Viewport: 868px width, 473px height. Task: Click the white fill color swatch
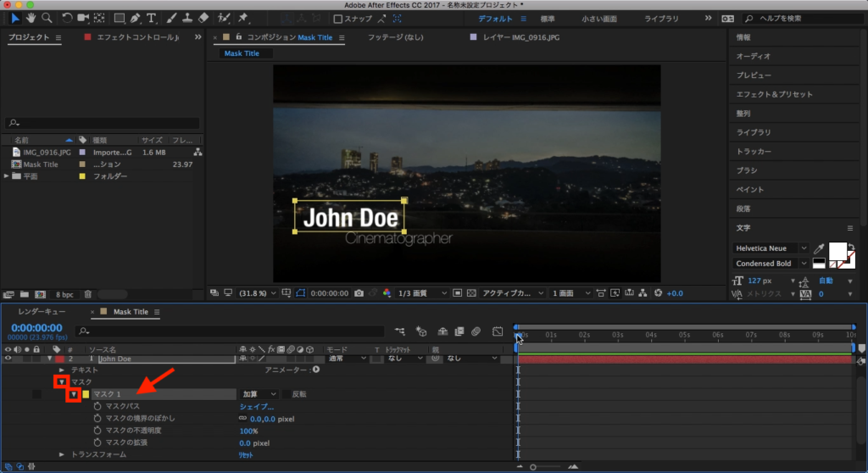click(837, 251)
